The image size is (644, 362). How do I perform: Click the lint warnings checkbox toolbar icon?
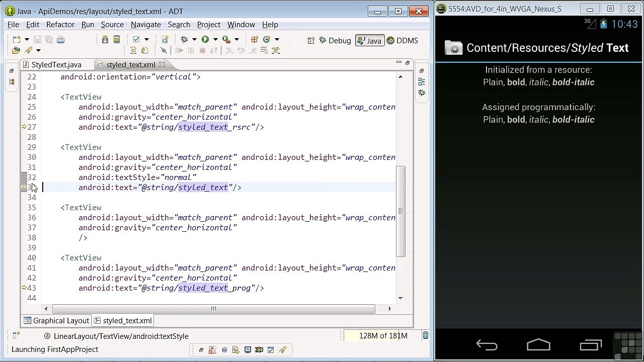[136, 39]
